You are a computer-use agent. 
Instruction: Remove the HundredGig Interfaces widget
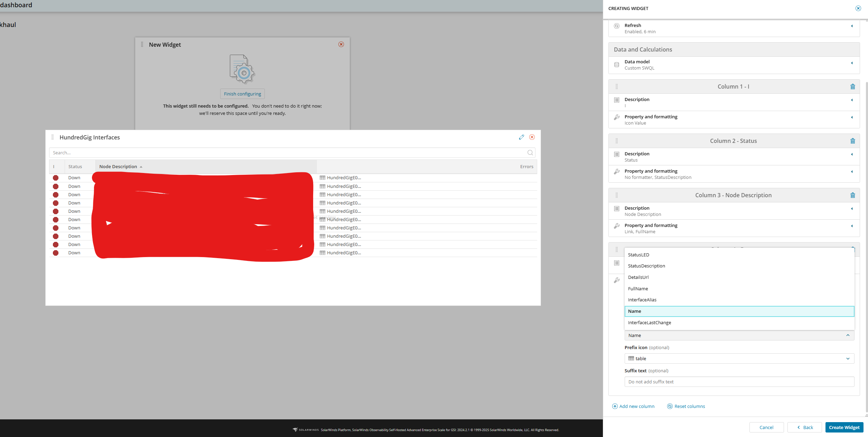532,137
